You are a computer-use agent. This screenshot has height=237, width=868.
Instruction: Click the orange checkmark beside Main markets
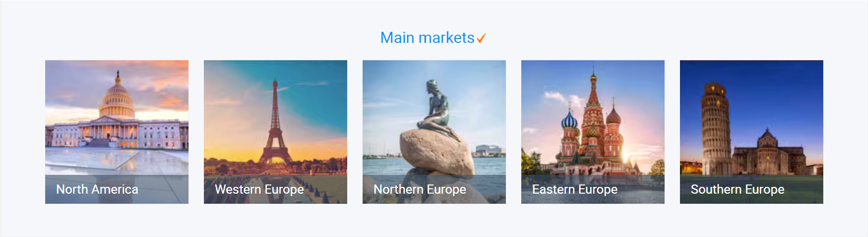click(481, 39)
